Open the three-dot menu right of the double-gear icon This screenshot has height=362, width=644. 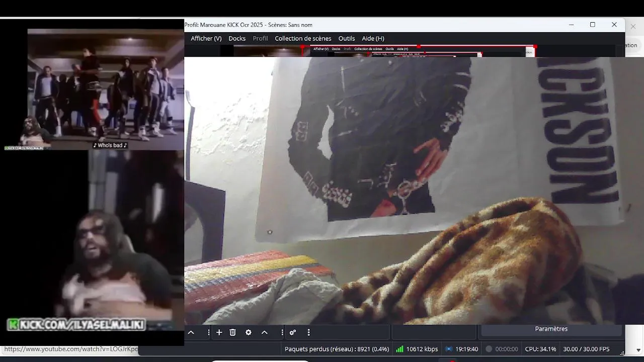tap(308, 332)
